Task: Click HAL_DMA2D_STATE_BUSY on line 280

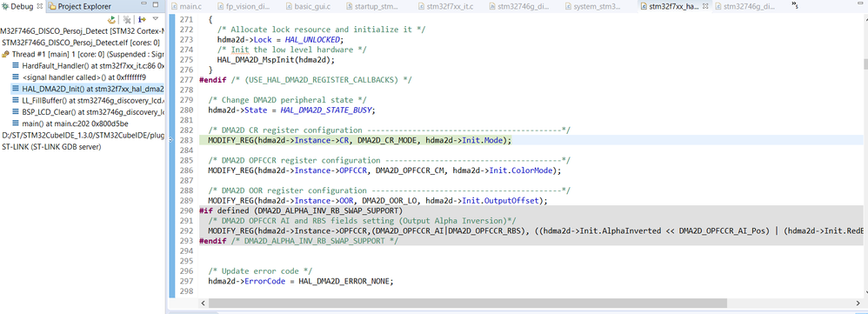Action: point(327,110)
